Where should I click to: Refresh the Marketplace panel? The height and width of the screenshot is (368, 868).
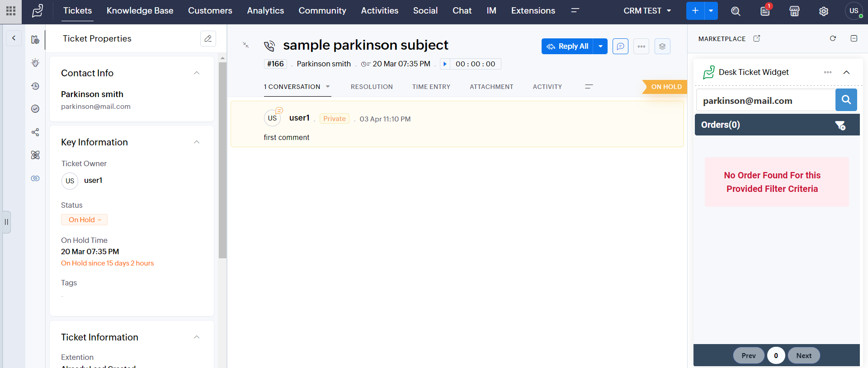(833, 38)
